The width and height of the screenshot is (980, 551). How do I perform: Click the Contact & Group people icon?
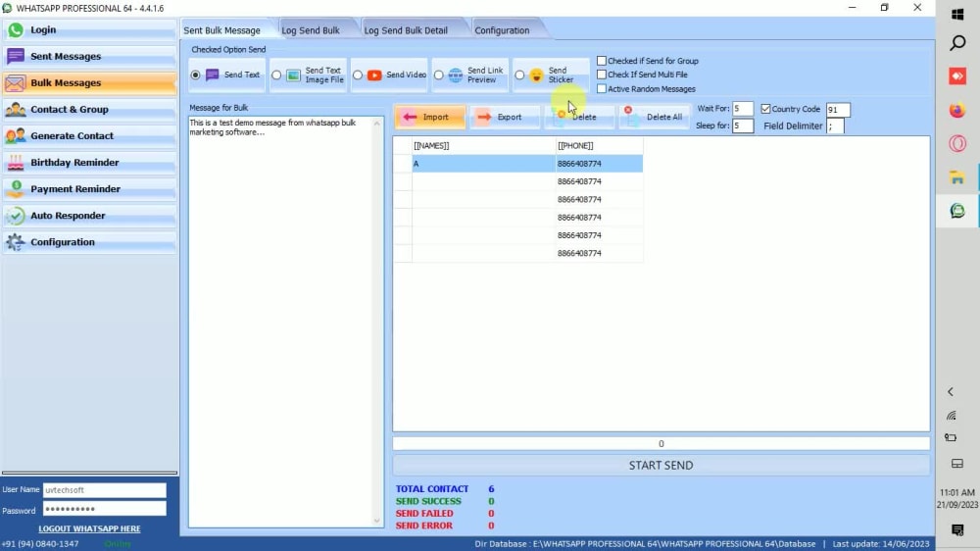coord(16,110)
